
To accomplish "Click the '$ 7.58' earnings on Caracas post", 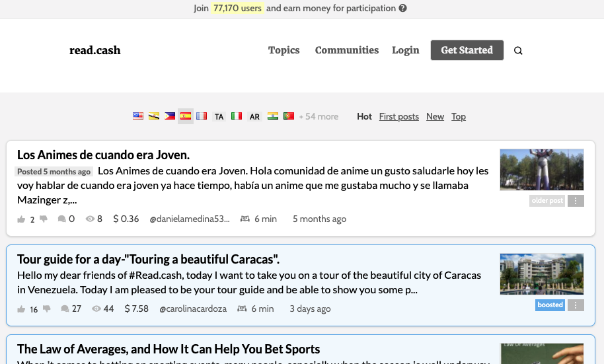I will pyautogui.click(x=136, y=309).
